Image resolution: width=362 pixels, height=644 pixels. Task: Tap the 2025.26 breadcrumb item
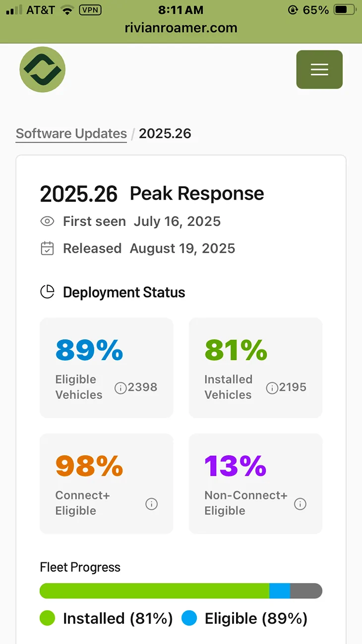(165, 134)
